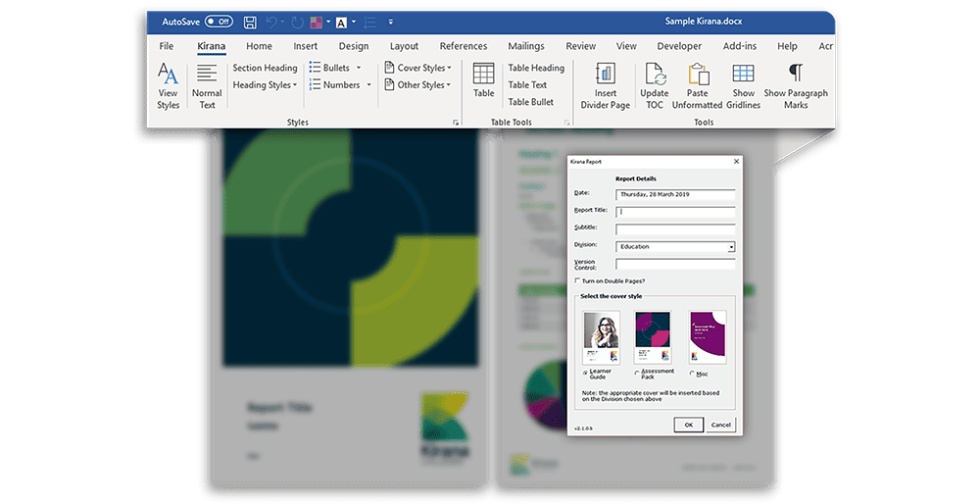
Task: Switch to the Review tab
Action: (580, 46)
